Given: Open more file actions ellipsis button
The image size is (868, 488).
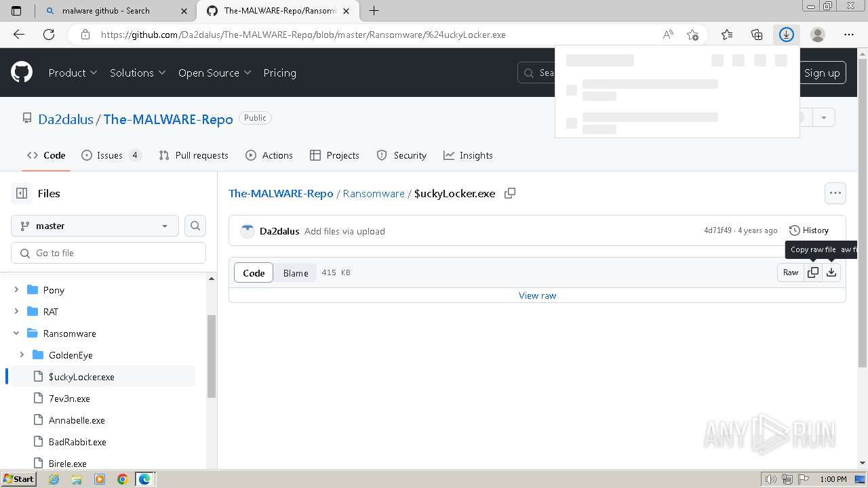Looking at the screenshot, I should [x=835, y=193].
